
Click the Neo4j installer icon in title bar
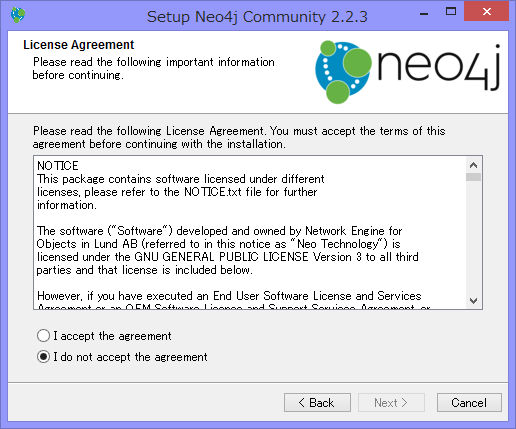pos(18,15)
